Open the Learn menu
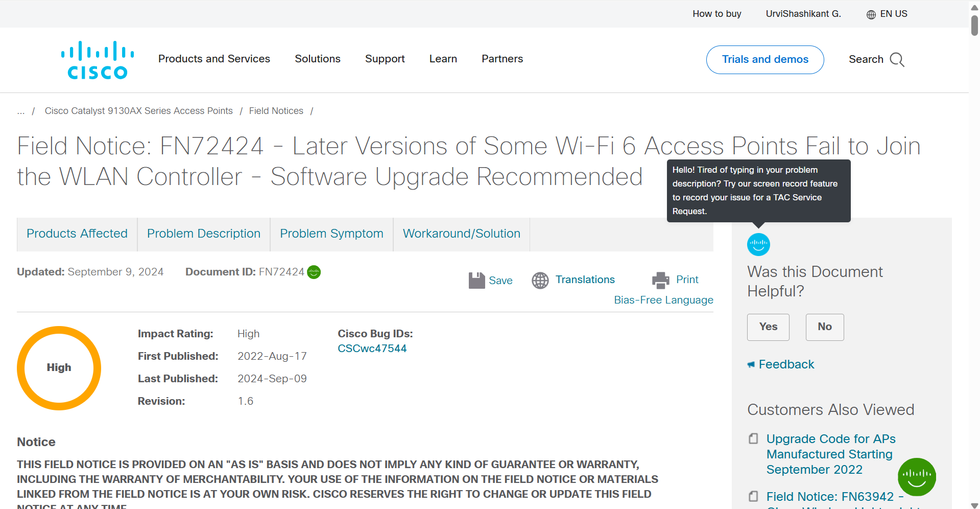 (x=443, y=59)
